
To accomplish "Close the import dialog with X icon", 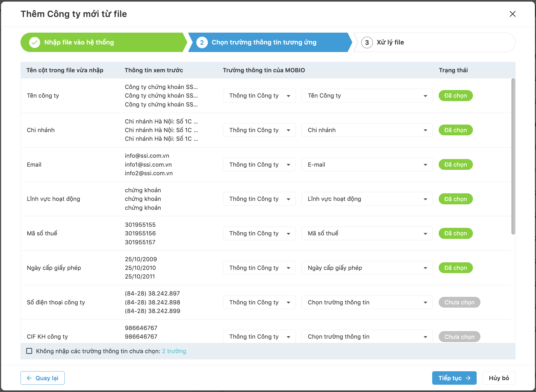I will pos(512,14).
